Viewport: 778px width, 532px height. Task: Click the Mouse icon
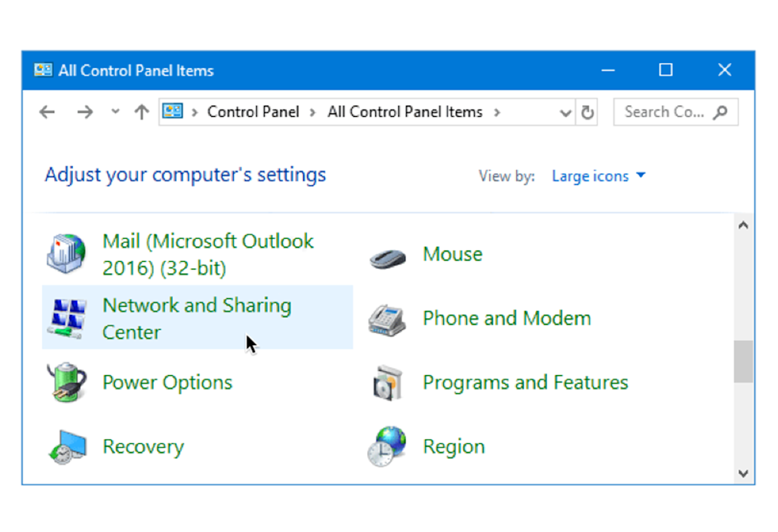click(387, 258)
